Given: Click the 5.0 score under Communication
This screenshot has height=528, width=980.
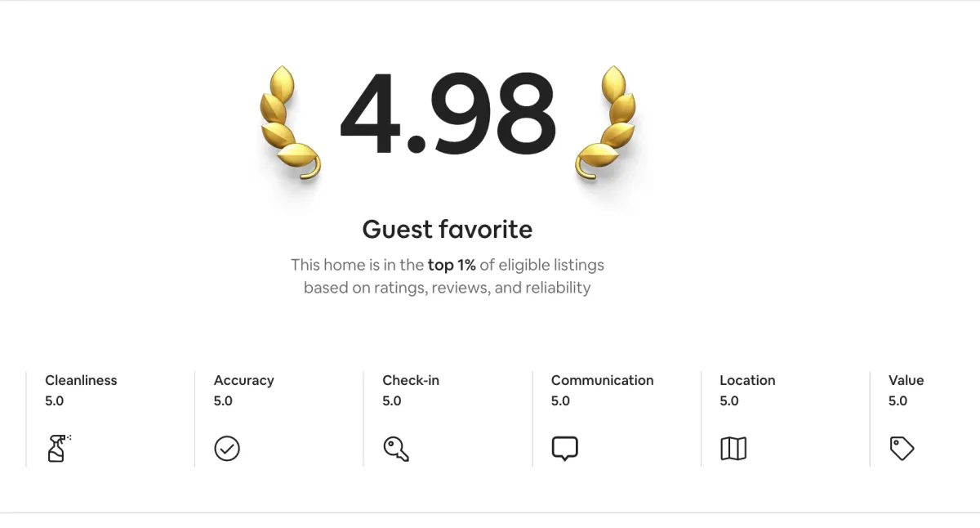Looking at the screenshot, I should coord(560,400).
